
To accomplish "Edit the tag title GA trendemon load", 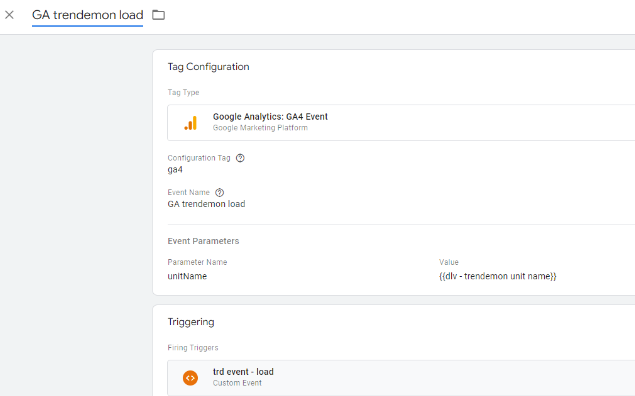I will pos(87,15).
